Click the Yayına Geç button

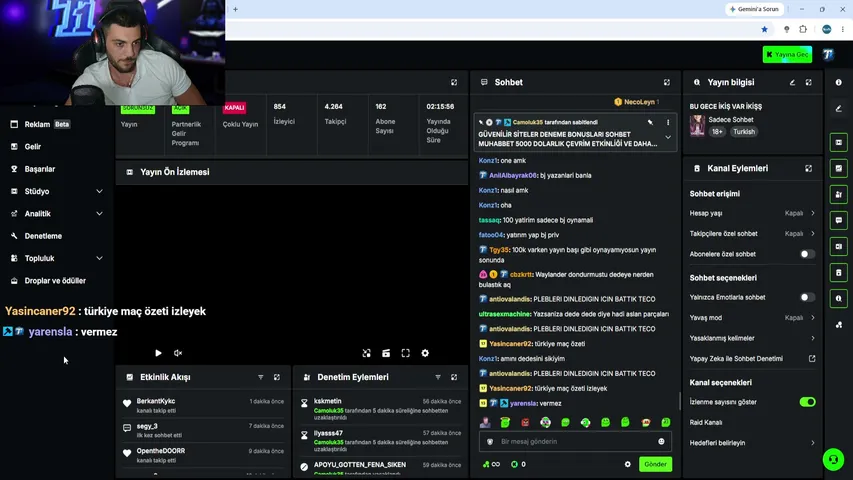[787, 54]
